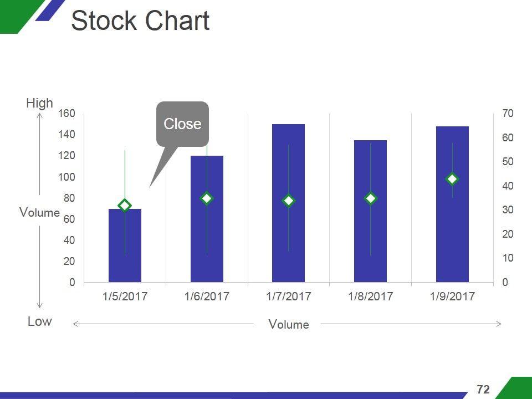Click the diamond marker above 1/7/2017
Image resolution: width=532 pixels, height=399 pixels.
click(x=289, y=201)
